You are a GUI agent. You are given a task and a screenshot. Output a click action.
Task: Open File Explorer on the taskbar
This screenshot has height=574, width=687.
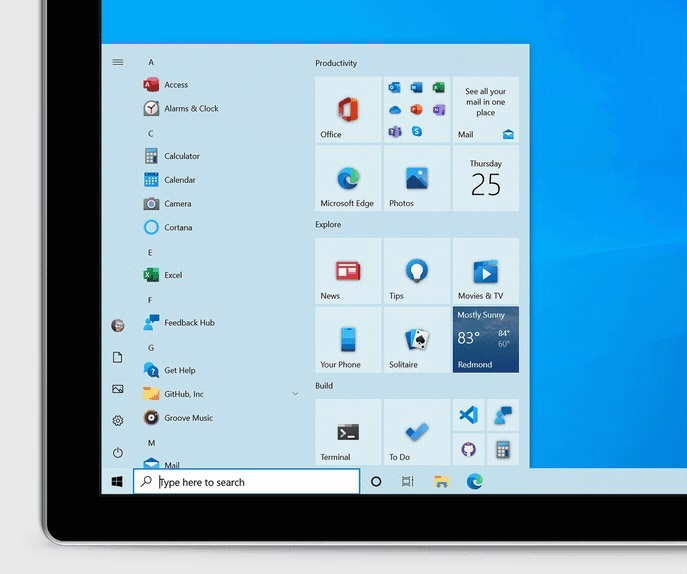[441, 482]
